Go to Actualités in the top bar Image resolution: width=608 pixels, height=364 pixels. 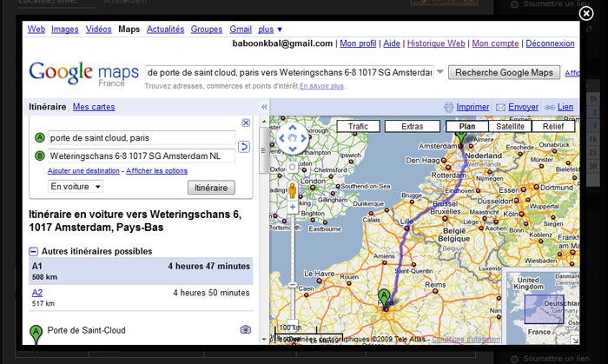pos(165,29)
